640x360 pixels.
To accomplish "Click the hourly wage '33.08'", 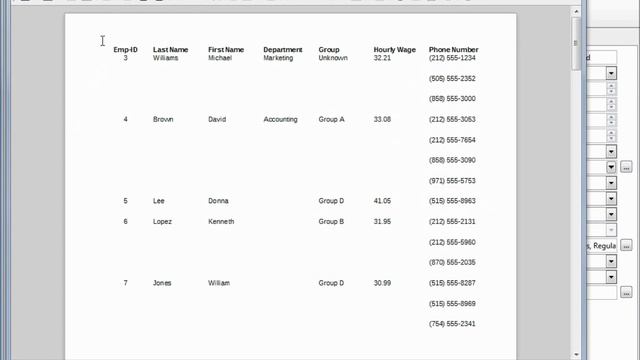I will coord(382,119).
